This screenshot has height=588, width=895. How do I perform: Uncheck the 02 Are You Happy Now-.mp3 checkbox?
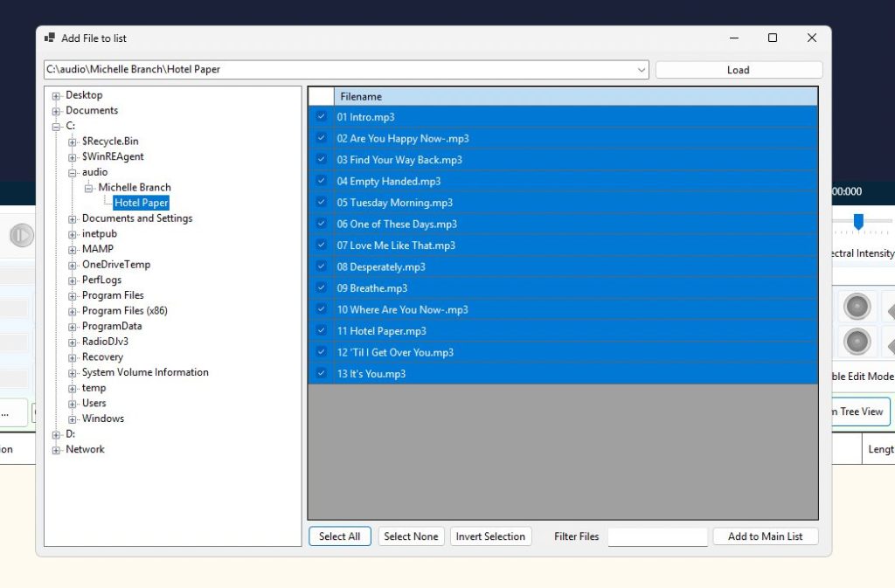pyautogui.click(x=321, y=138)
